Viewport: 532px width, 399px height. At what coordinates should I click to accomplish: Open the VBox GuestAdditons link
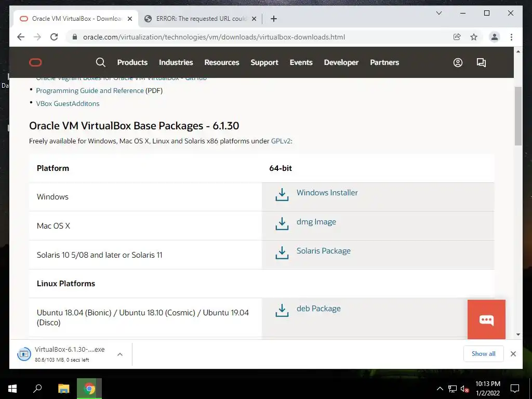coord(68,103)
